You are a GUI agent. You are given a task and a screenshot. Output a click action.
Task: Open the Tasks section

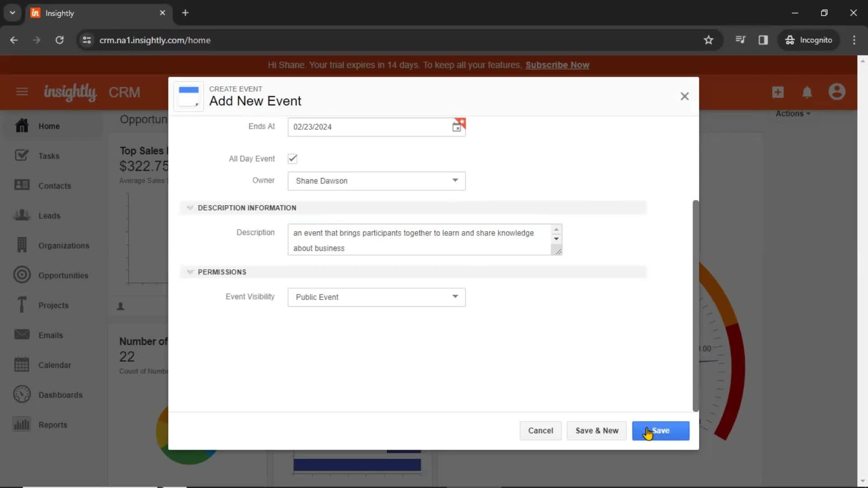[x=49, y=155]
